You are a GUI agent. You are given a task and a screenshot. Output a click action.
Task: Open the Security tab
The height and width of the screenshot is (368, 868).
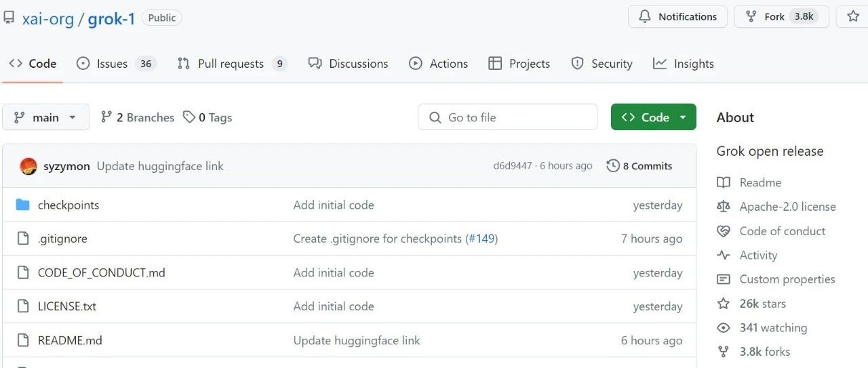[601, 64]
